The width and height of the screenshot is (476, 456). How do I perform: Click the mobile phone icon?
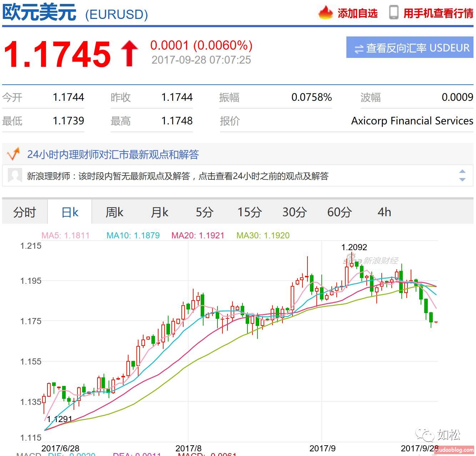394,13
